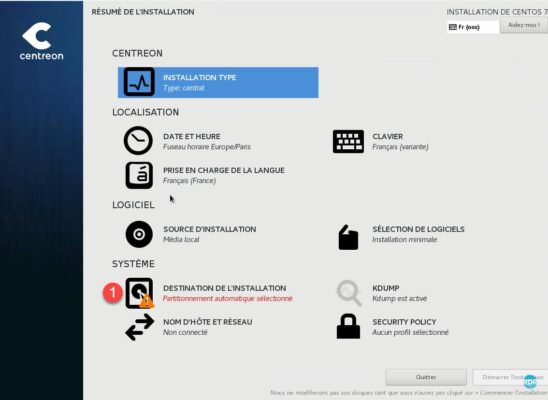This screenshot has width=548, height=400.
Task: Open the Installation Type monitor icon
Action: (x=139, y=82)
